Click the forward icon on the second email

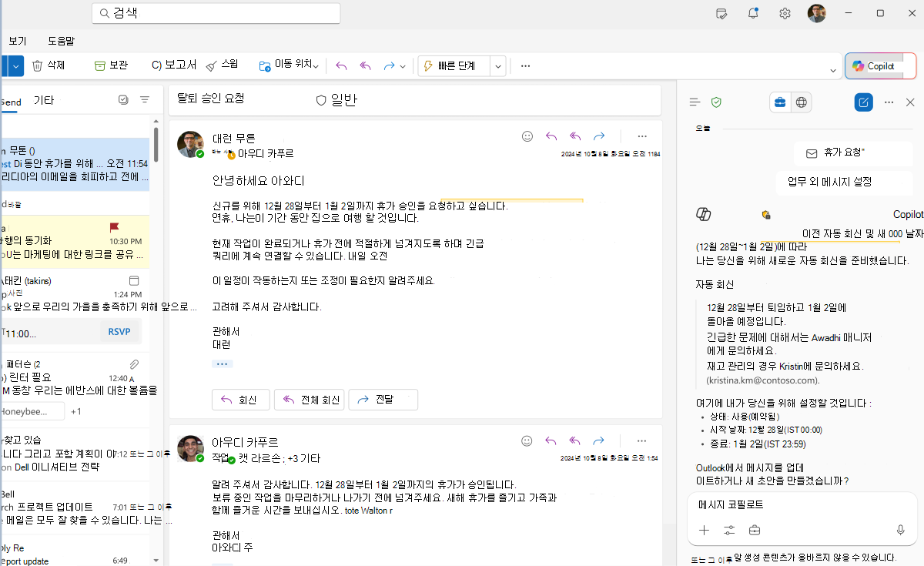pos(599,441)
